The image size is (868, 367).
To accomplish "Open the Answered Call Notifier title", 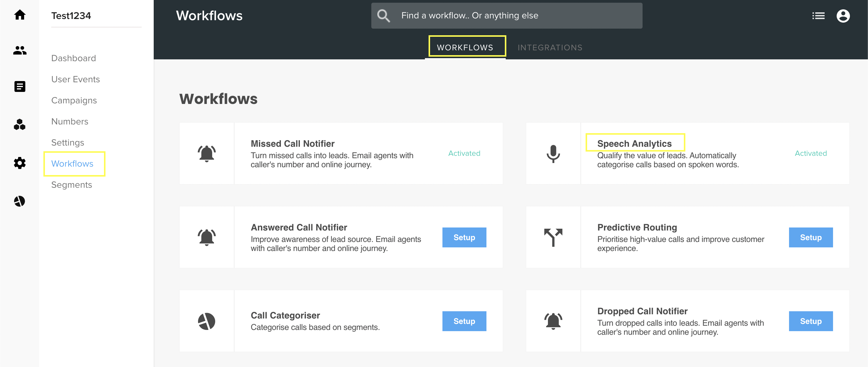I will point(299,227).
